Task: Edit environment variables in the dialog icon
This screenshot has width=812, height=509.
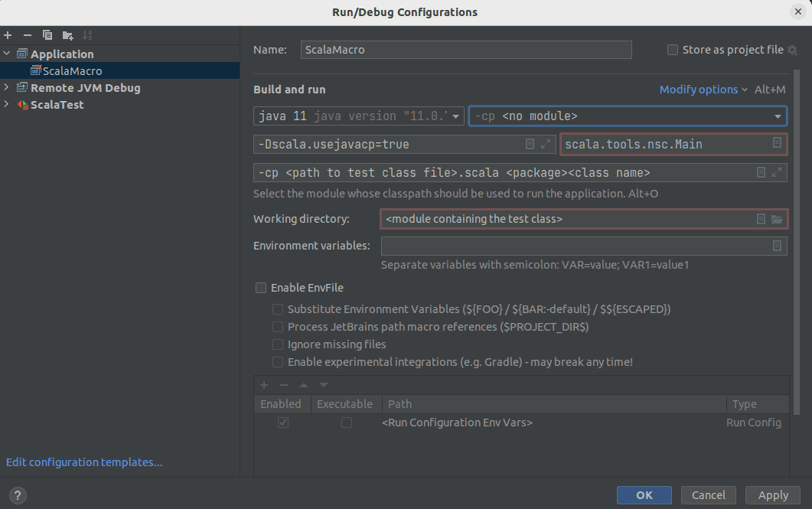Action: point(777,246)
